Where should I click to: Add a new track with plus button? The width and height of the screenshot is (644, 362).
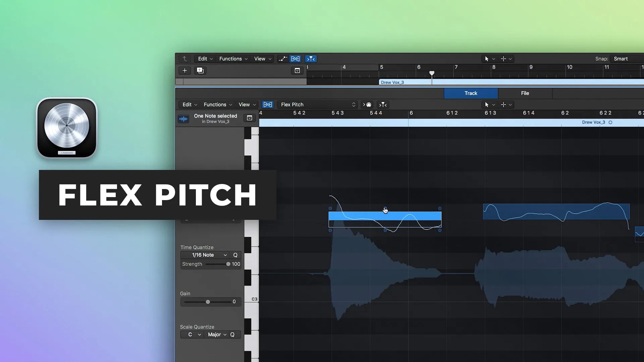click(184, 70)
